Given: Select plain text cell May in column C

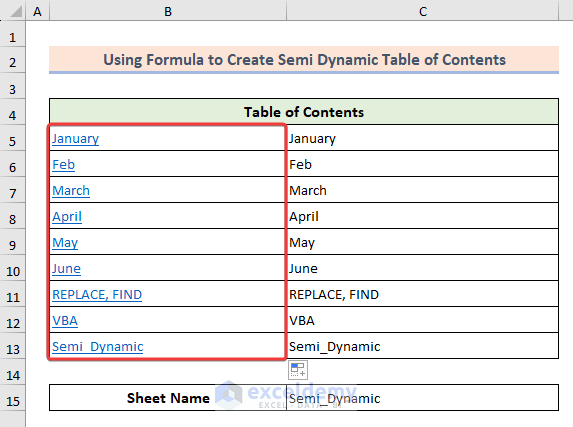Looking at the screenshot, I should coord(423,242).
